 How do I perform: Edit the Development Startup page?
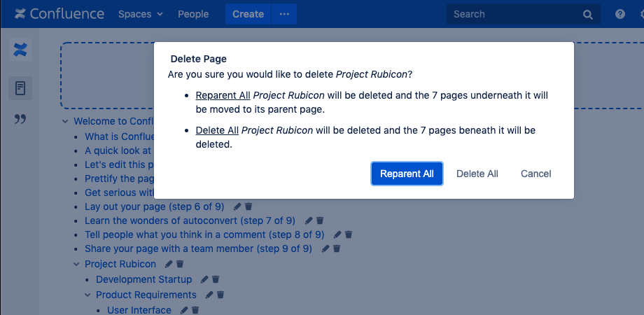coord(204,280)
